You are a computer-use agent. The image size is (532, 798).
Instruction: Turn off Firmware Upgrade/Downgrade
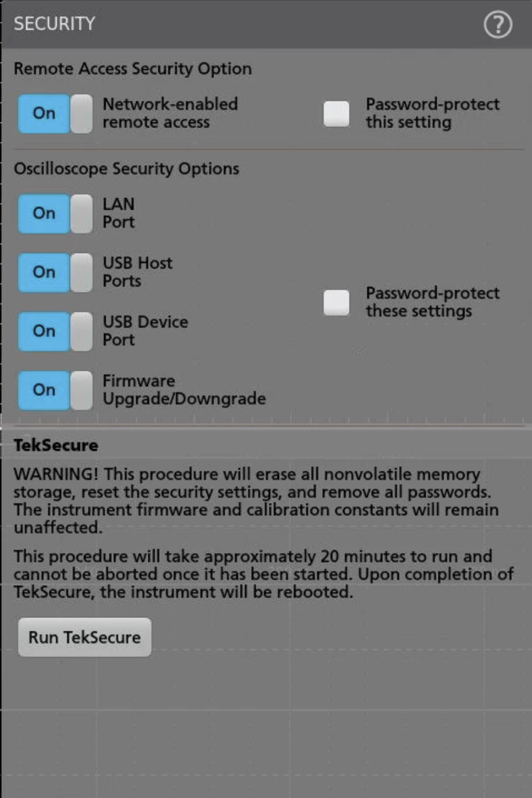[54, 390]
